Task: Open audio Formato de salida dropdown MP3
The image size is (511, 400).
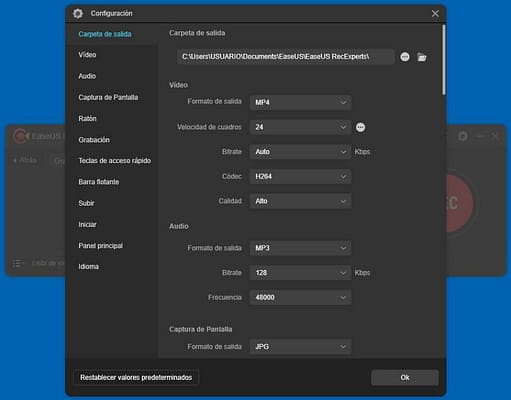Action: click(x=300, y=248)
